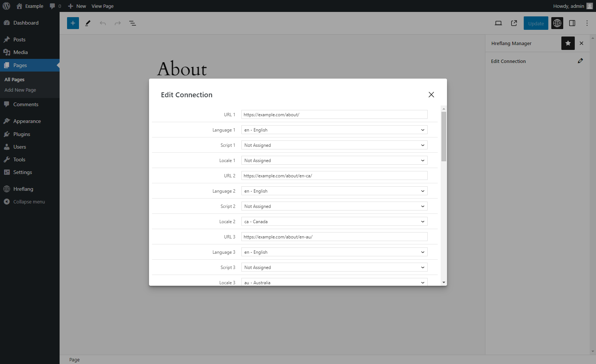Click the pencil icon beside Edit Connection
The height and width of the screenshot is (364, 596).
[580, 61]
